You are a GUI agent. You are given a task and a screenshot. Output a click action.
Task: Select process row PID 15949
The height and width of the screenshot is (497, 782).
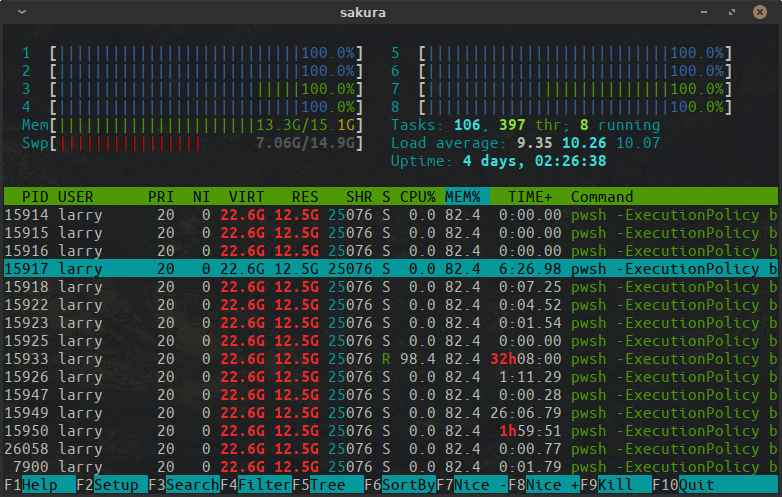coord(391,413)
